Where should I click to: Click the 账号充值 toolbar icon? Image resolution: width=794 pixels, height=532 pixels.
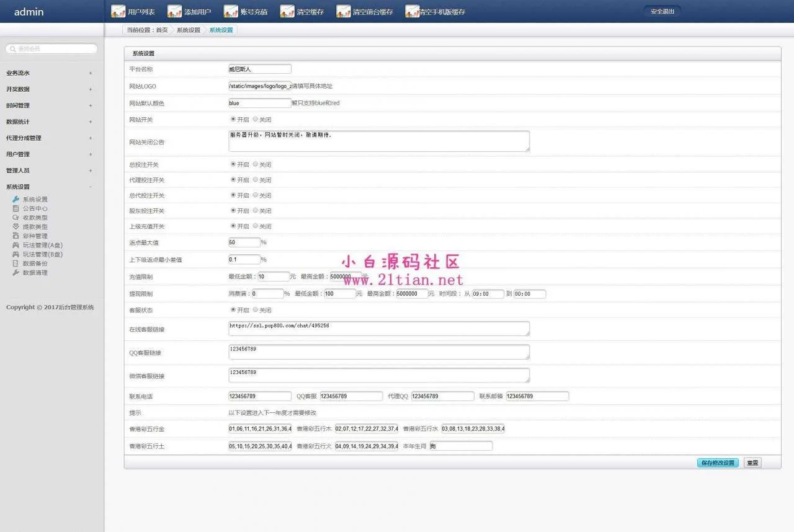tap(231, 11)
